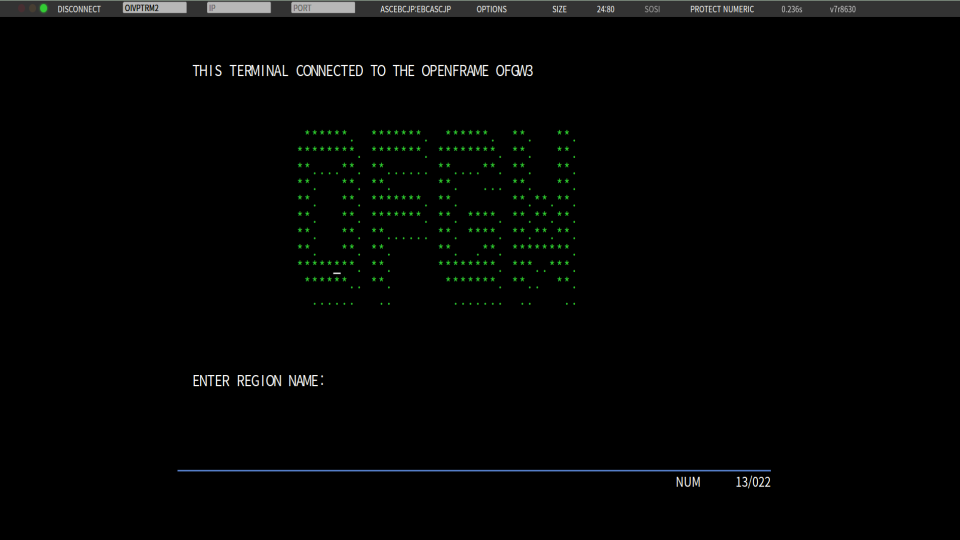The width and height of the screenshot is (960, 540).
Task: Toggle the SOSI option
Action: click(x=652, y=9)
